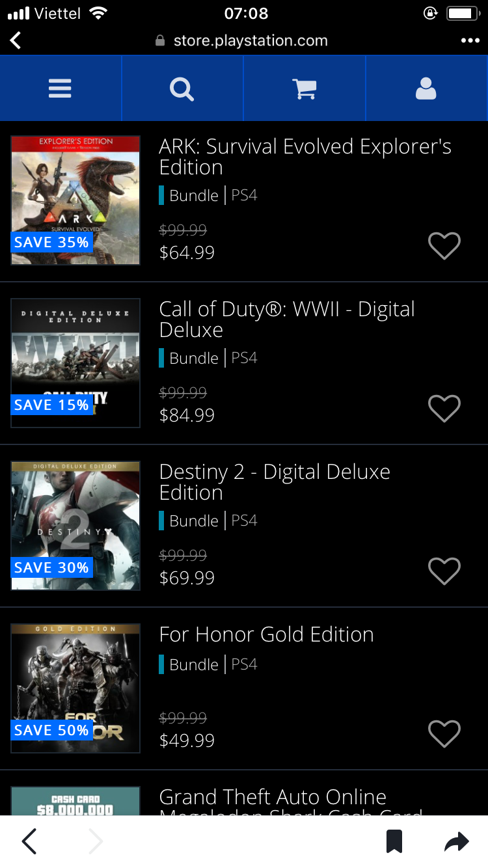
Task: Add ARK: Survival Evolved to wishlist
Action: [444, 245]
